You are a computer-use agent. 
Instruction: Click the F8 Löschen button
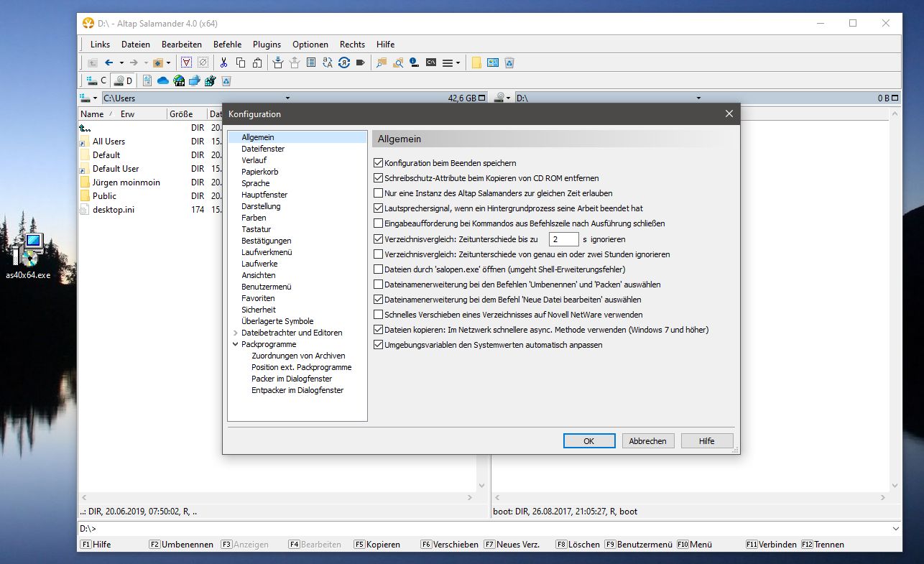(578, 545)
